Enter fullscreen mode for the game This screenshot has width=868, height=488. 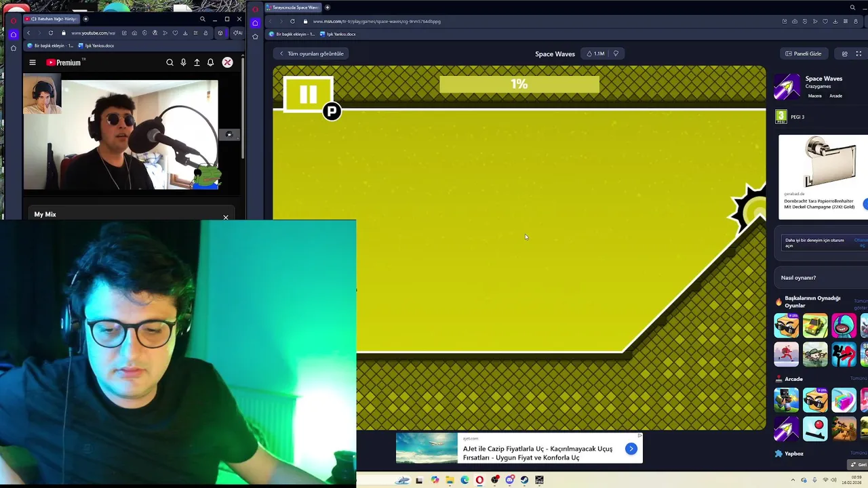[859, 54]
